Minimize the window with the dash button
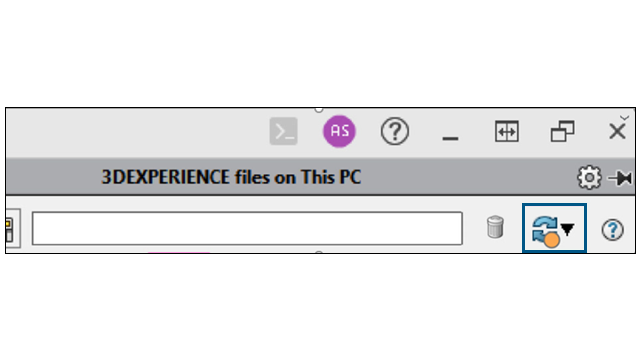640x360 pixels. 450,139
